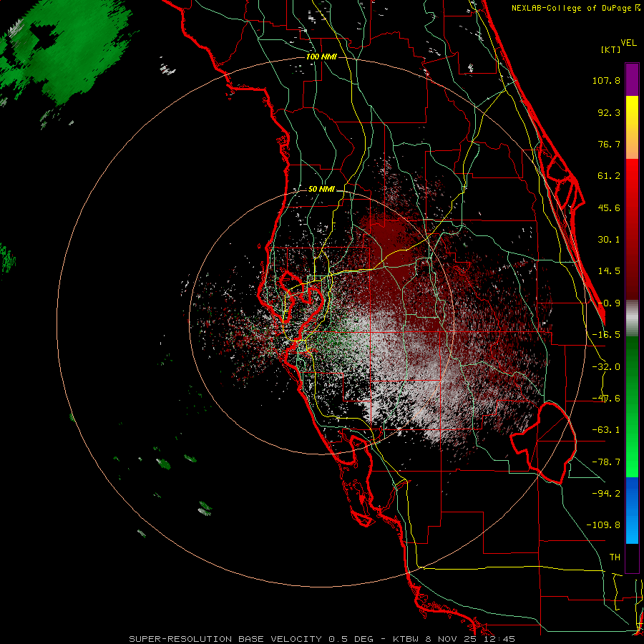
Task: Click the 107.8 scale value
Action: [606, 80]
